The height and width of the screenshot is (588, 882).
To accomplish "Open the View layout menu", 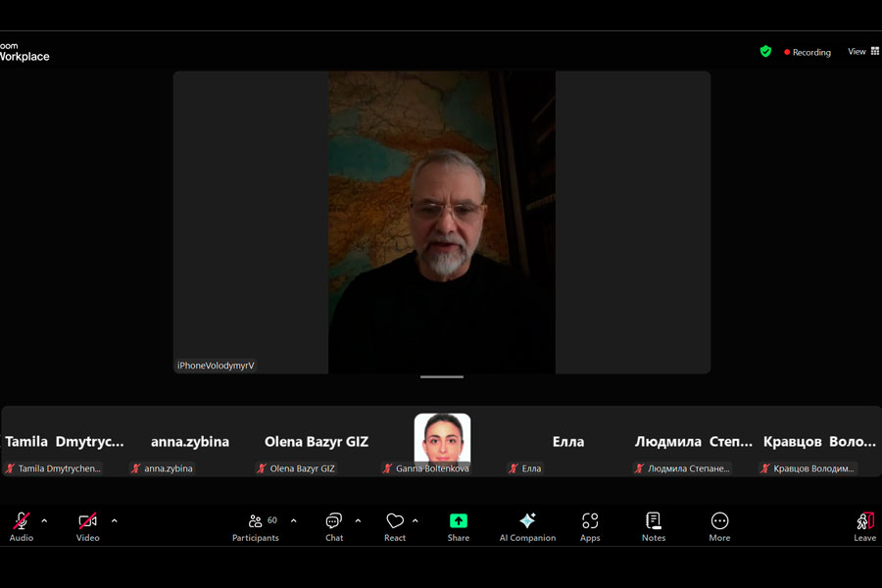I will (x=863, y=51).
